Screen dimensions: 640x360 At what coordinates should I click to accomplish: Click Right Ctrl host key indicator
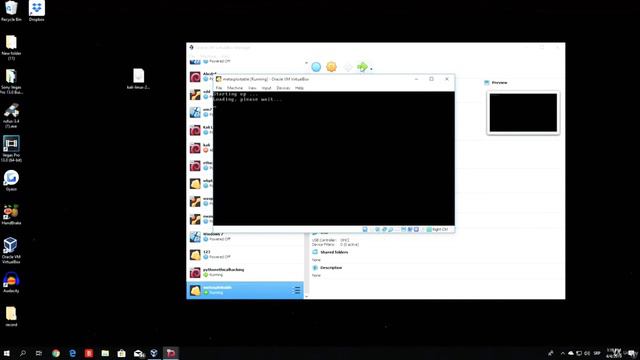[437, 229]
